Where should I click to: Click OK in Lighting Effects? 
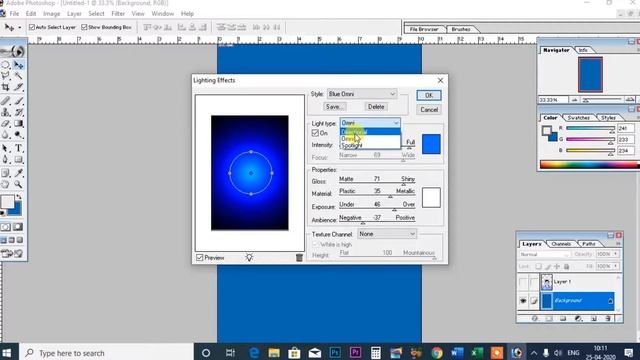pyautogui.click(x=429, y=96)
